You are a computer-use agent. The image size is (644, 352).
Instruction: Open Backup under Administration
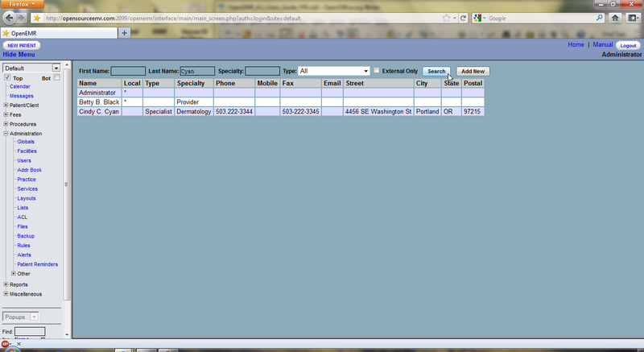26,236
